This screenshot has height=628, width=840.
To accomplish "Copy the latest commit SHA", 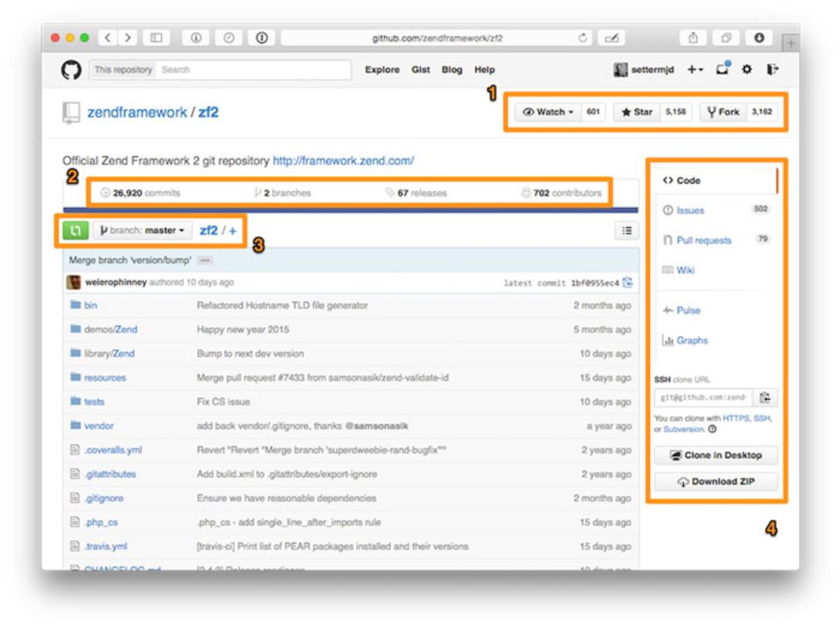I will (x=628, y=282).
